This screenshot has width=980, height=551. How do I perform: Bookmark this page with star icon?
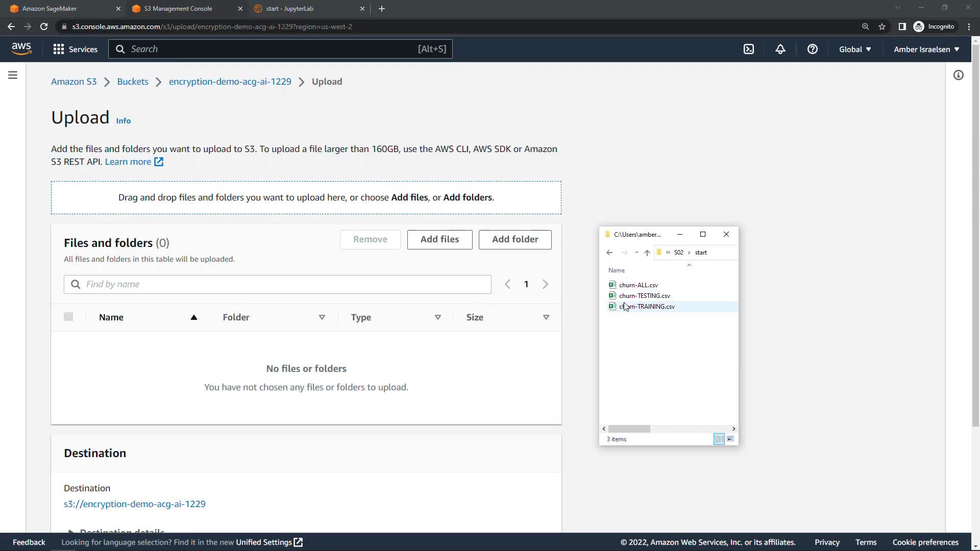pos(881,27)
